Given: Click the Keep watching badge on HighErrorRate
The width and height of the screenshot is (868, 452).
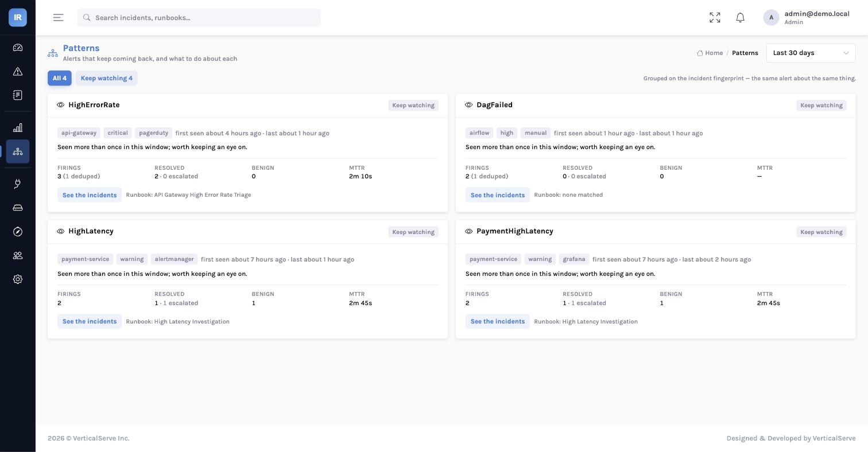Looking at the screenshot, I should click(413, 106).
